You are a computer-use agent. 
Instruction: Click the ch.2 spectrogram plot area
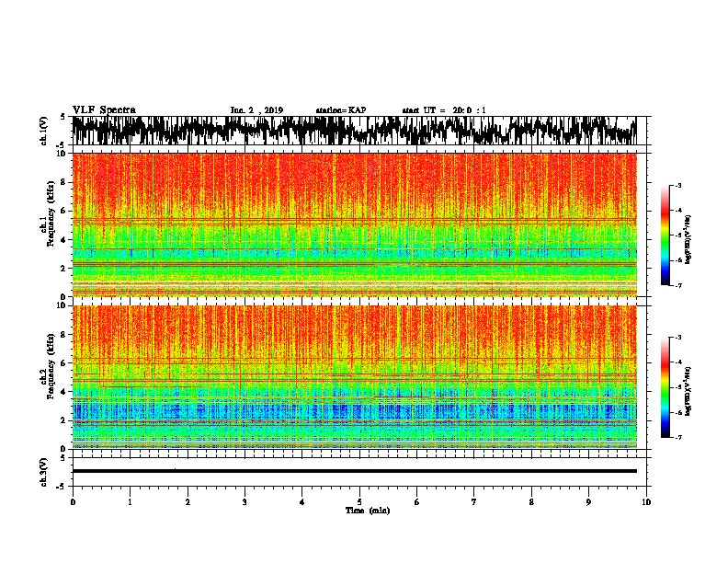tap(354, 377)
